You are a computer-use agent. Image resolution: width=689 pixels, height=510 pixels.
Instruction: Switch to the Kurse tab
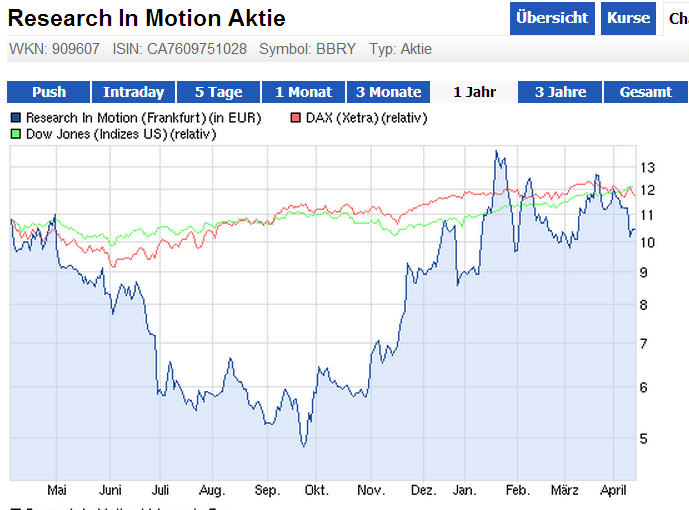(x=628, y=18)
